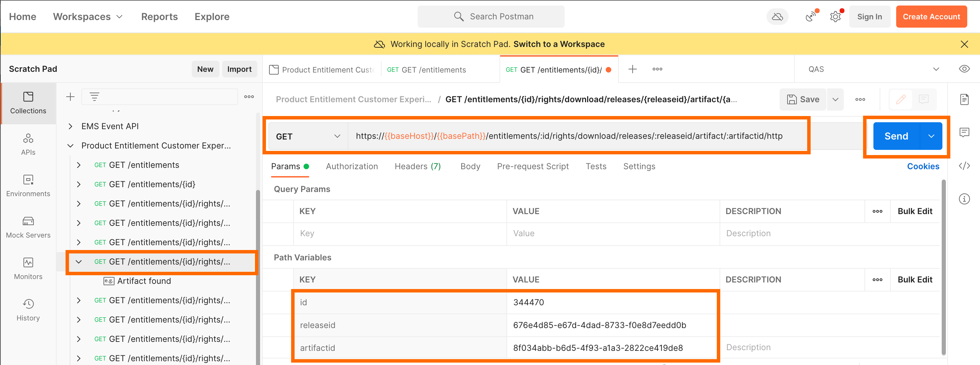Switch to the Headers (7) tab
Screen dimensions: 980x365
[417, 166]
